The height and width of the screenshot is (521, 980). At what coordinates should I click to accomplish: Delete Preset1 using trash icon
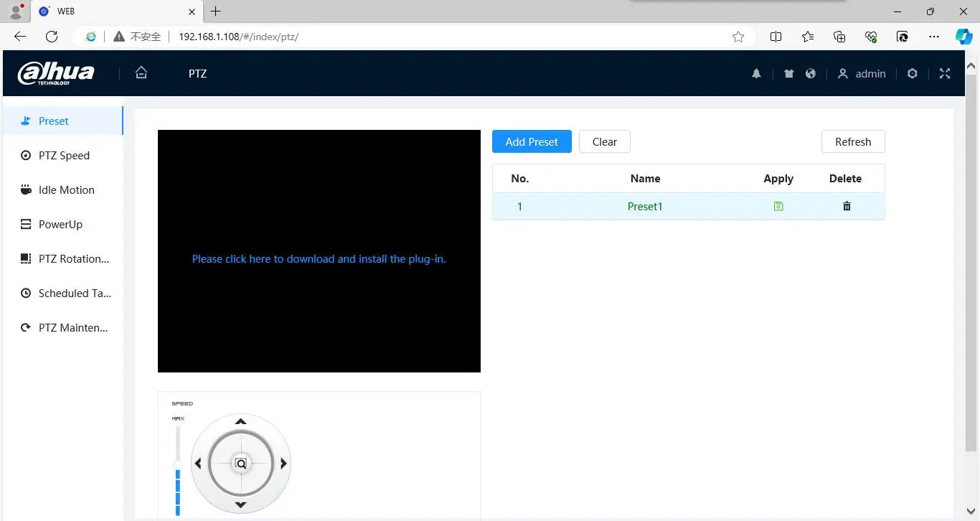pyautogui.click(x=847, y=206)
